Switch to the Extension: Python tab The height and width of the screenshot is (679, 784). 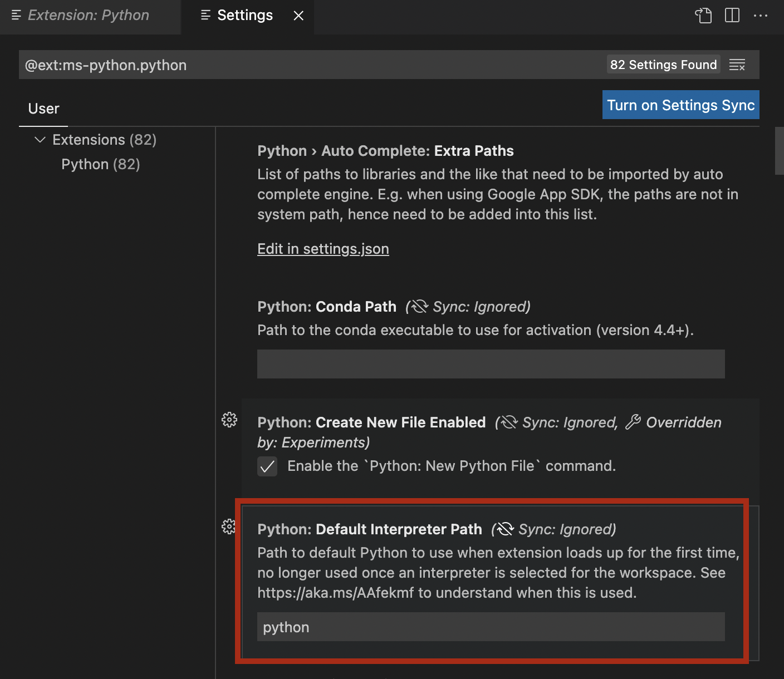pyautogui.click(x=90, y=16)
